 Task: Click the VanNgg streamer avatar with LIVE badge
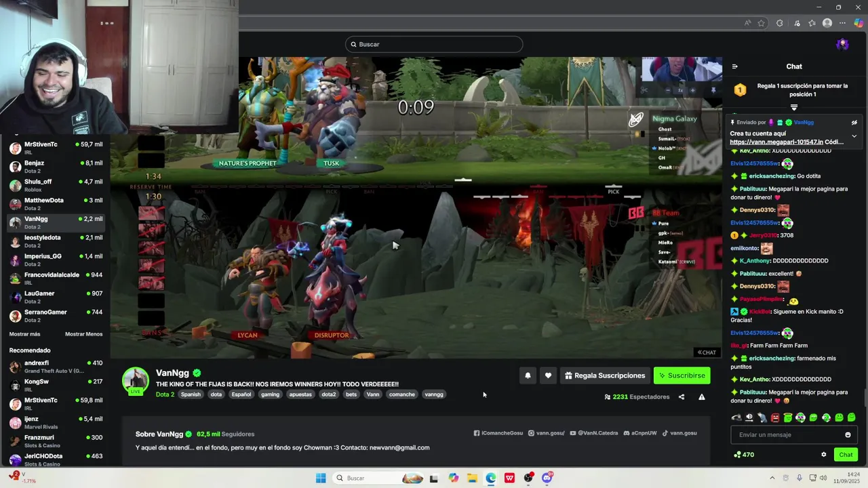point(135,381)
